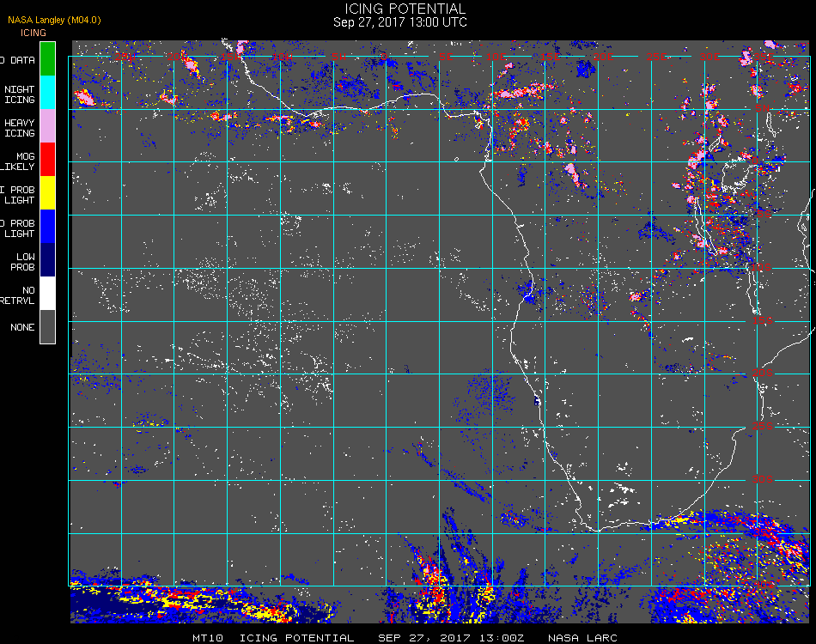Click the green NO DATA legend swatch

click(x=47, y=58)
